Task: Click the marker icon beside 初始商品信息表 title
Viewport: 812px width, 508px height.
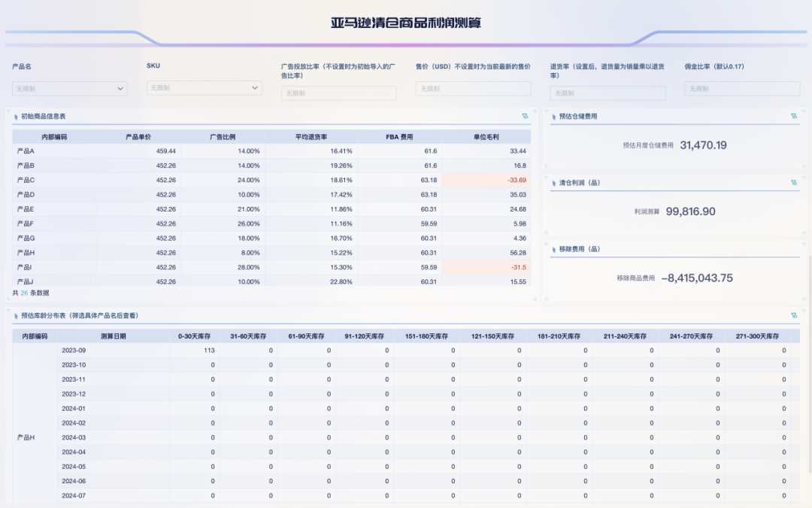Action: click(16, 117)
